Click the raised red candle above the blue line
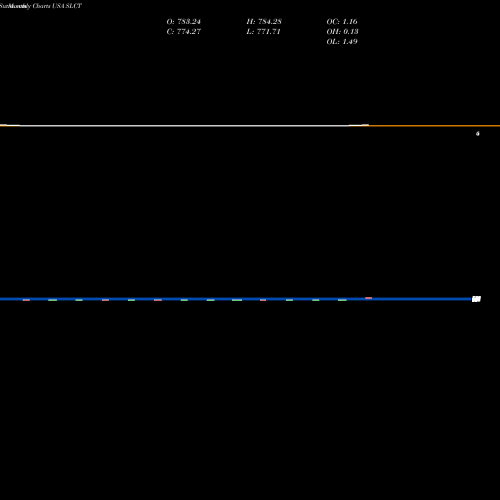 [x=368, y=298]
